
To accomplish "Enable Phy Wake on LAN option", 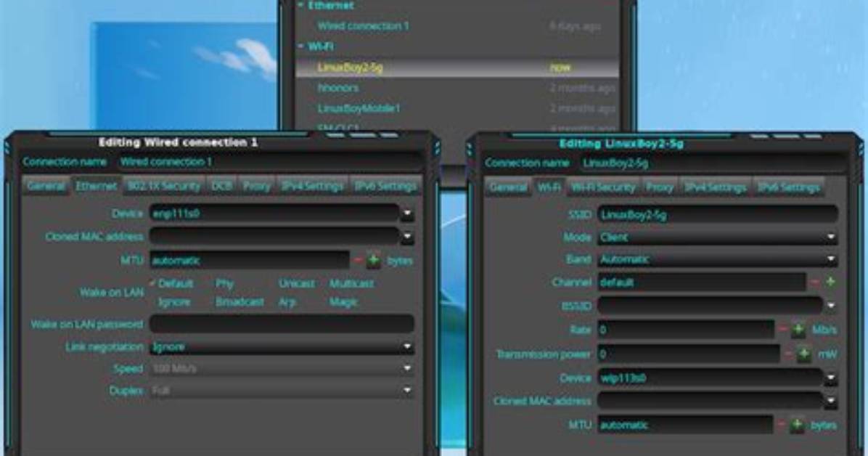I will click(224, 283).
